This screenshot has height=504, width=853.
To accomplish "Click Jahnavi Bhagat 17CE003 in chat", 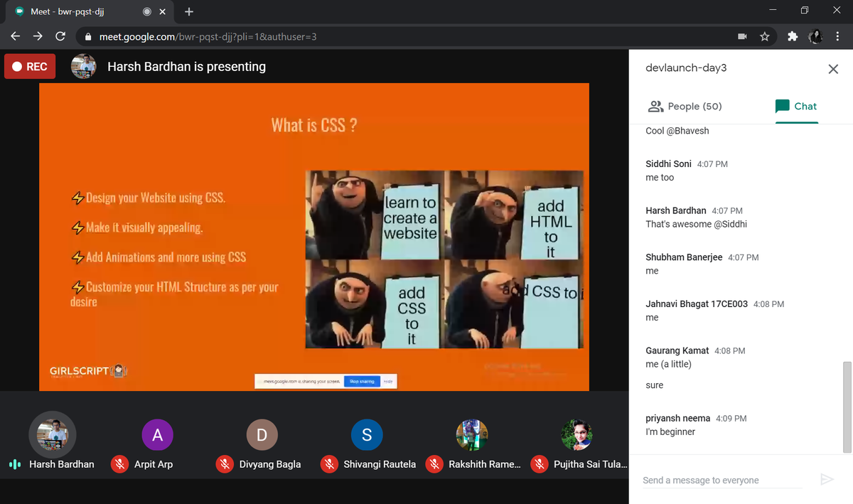I will click(x=697, y=304).
